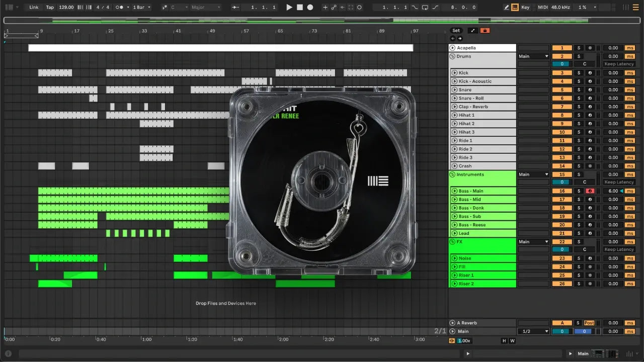
Task: Fold the Instruments group track
Action: coord(452,174)
